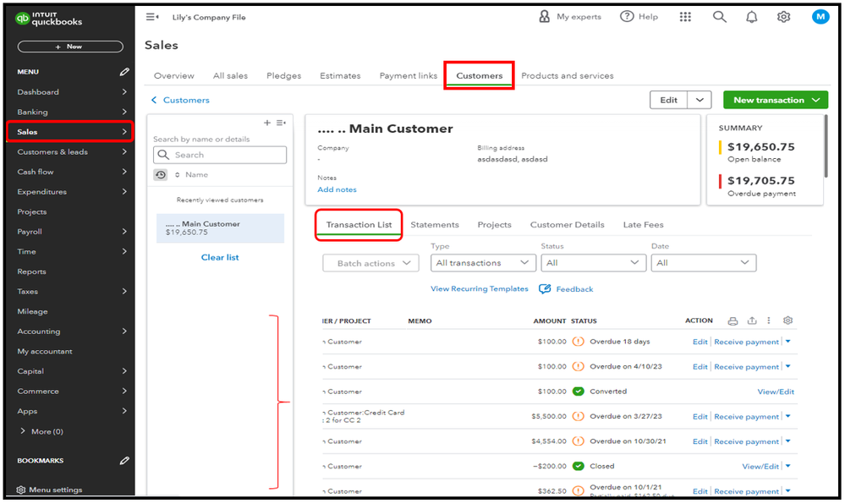845x504 pixels.
Task: Open the Type filter dropdown
Action: pos(483,263)
